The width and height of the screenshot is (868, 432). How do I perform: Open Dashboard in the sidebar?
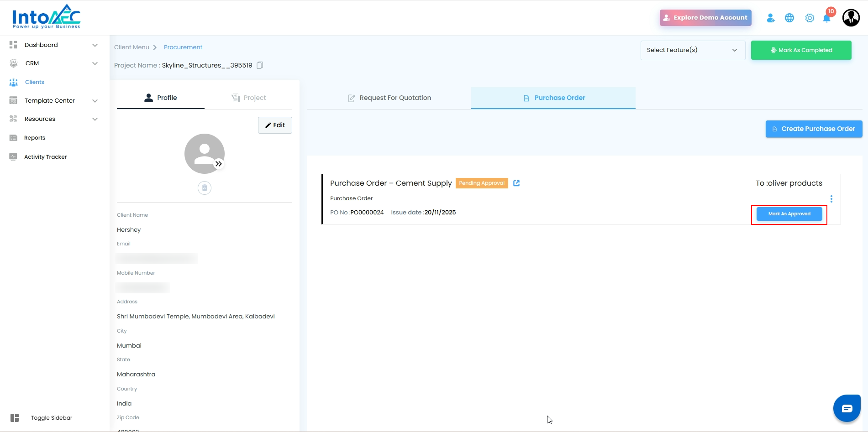point(41,45)
